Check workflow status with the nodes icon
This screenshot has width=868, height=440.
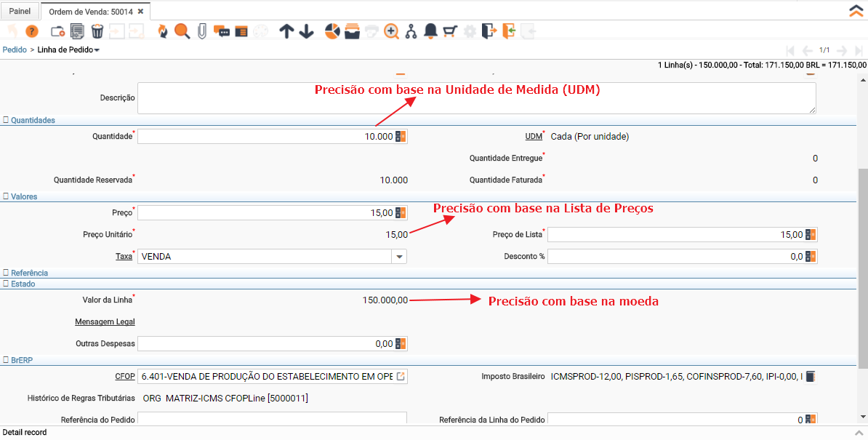tap(411, 31)
